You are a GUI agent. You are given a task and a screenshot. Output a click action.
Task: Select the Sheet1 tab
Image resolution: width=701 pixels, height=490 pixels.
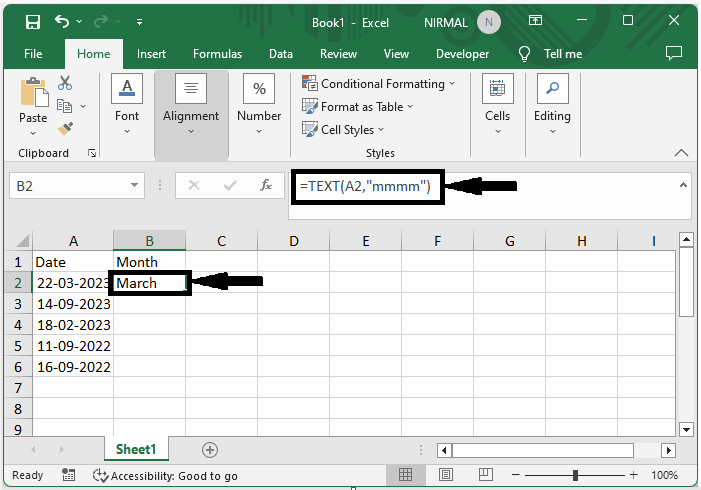136,449
